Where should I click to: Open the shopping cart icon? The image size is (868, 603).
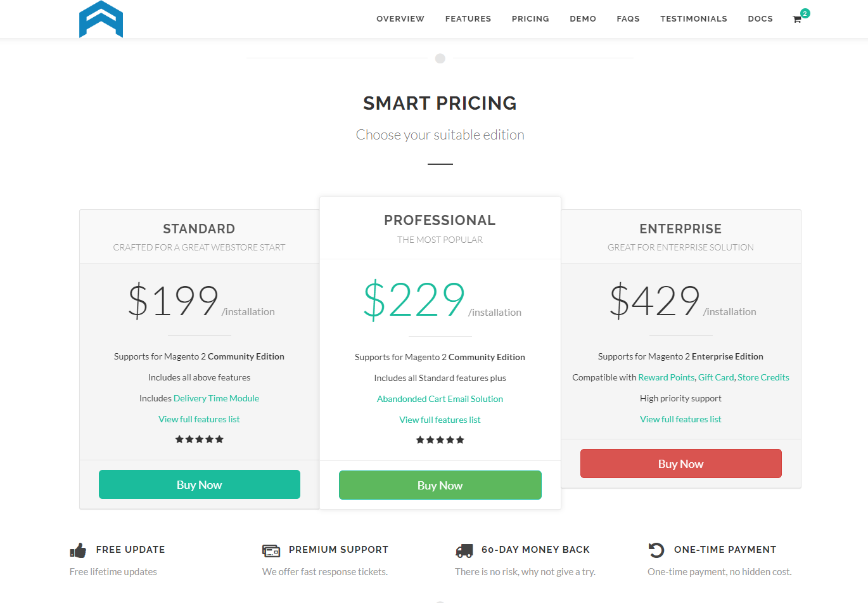797,19
